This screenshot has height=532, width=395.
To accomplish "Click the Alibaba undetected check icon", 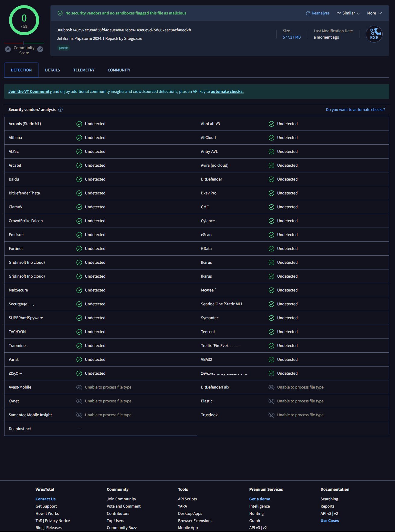I will pyautogui.click(x=79, y=138).
